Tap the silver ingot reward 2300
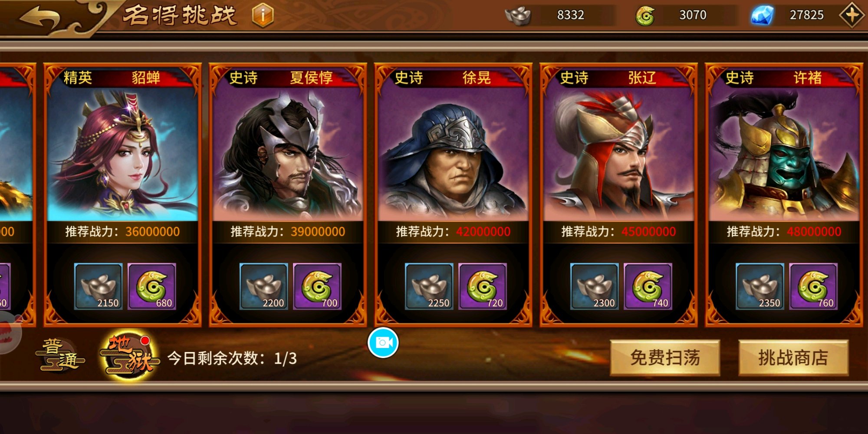This screenshot has height=434, width=868. coord(595,286)
